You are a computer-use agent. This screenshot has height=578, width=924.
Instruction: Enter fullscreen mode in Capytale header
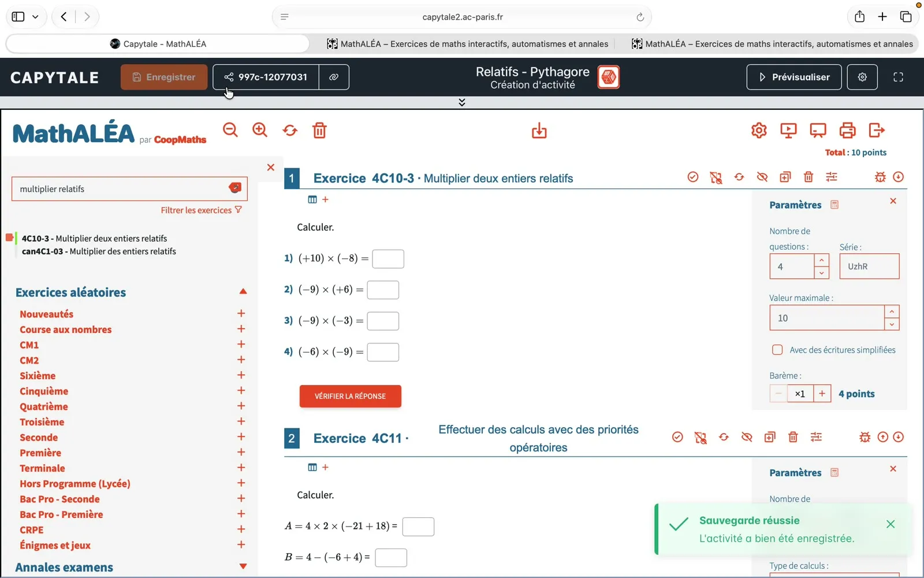click(898, 77)
